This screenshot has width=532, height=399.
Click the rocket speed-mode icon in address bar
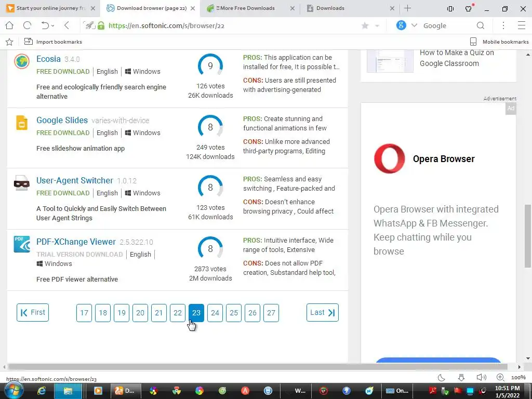coord(89,25)
